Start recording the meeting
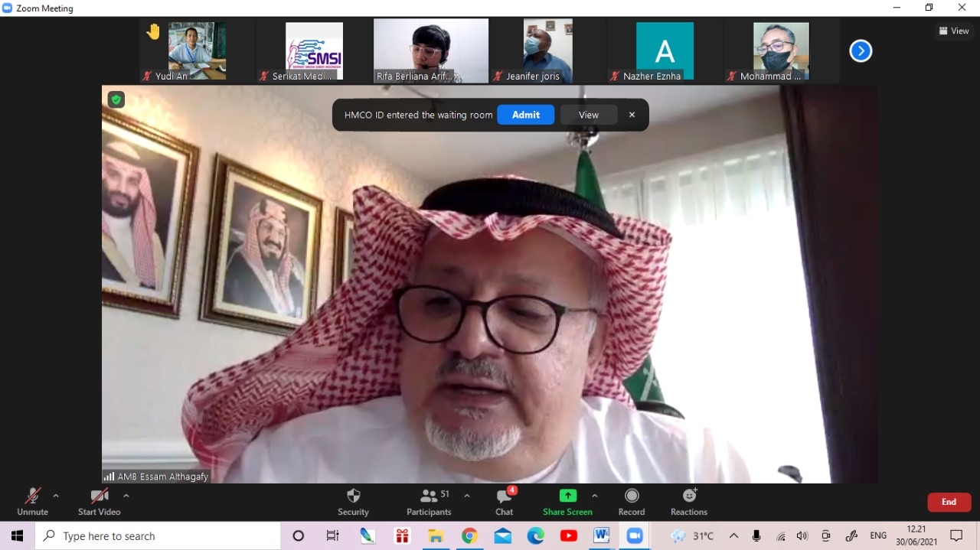This screenshot has height=550, width=980. coord(631,502)
